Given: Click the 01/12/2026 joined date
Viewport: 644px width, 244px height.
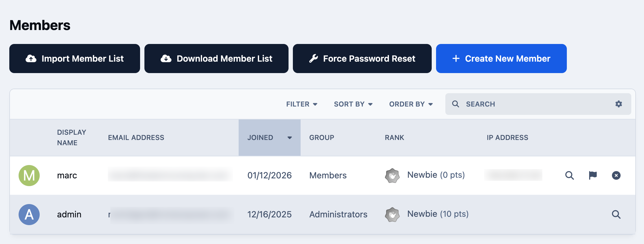Looking at the screenshot, I should (269, 176).
